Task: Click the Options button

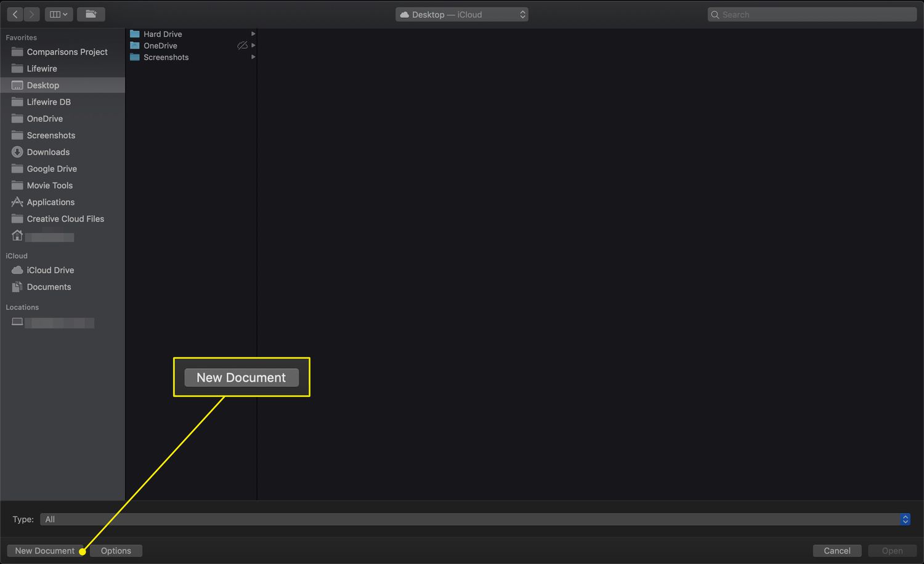Action: click(116, 550)
